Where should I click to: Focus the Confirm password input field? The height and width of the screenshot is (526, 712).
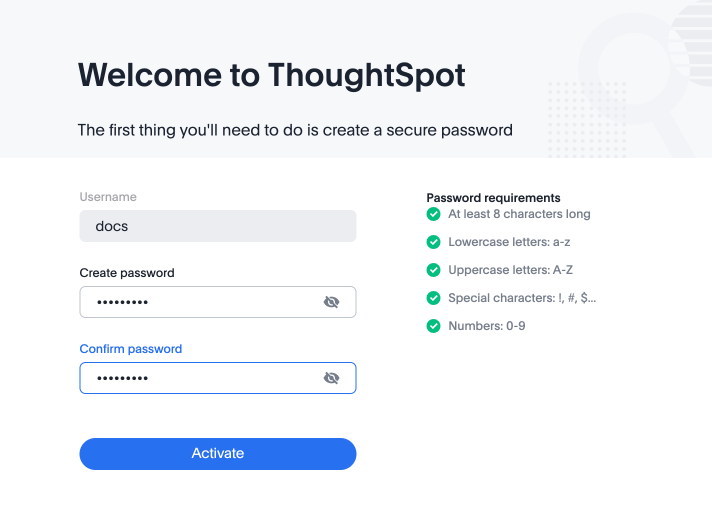tap(200, 378)
